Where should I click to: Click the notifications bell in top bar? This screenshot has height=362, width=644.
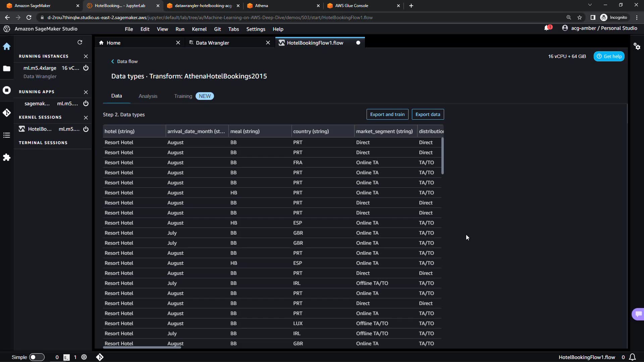(547, 28)
